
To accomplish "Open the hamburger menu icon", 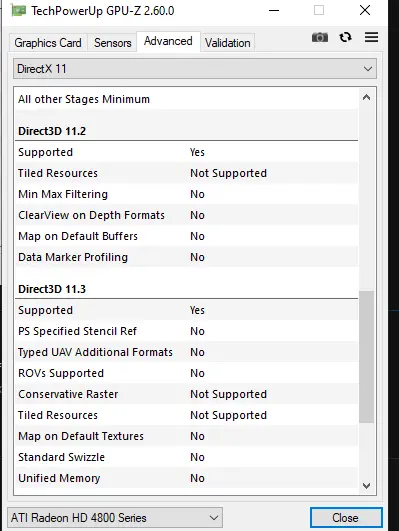I will [x=372, y=37].
